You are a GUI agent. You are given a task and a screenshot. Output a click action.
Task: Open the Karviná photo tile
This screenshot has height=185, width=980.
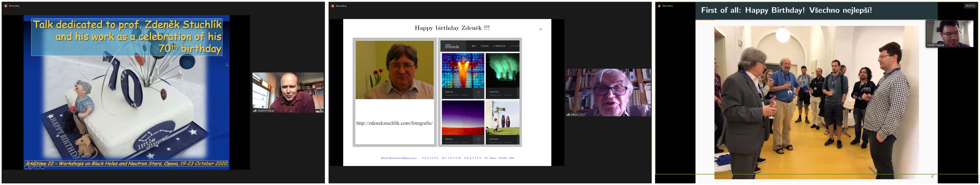coord(502,70)
